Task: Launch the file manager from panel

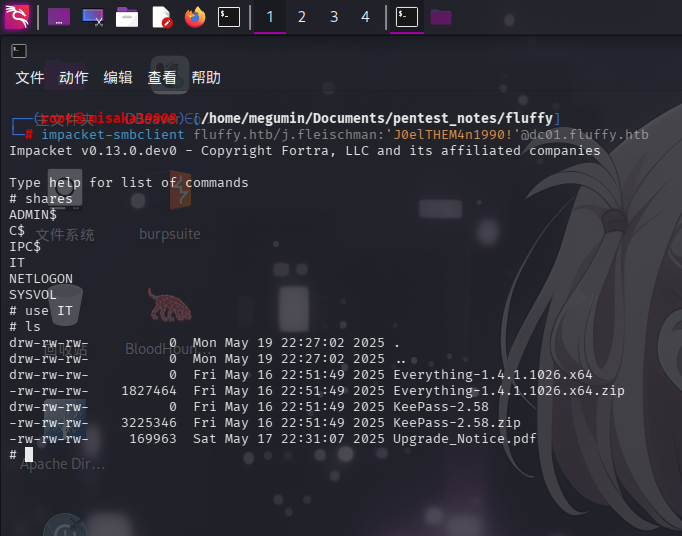Action: pos(127,17)
